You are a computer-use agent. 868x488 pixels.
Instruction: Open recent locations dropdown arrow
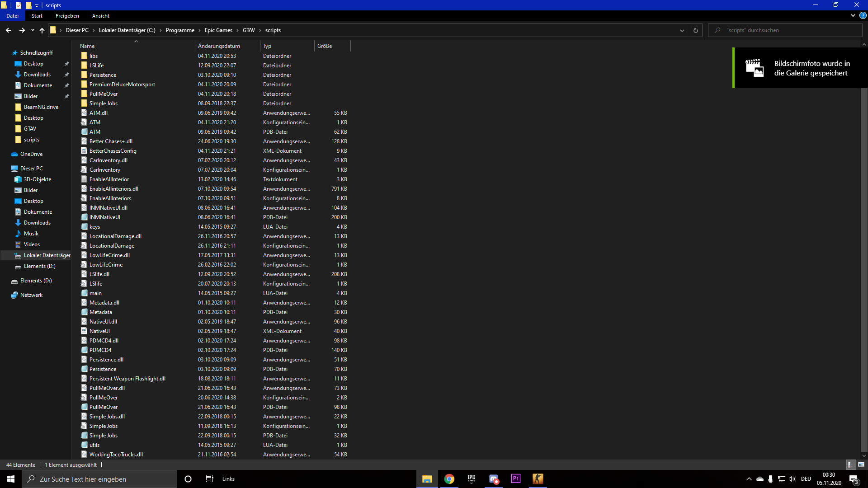tap(33, 30)
